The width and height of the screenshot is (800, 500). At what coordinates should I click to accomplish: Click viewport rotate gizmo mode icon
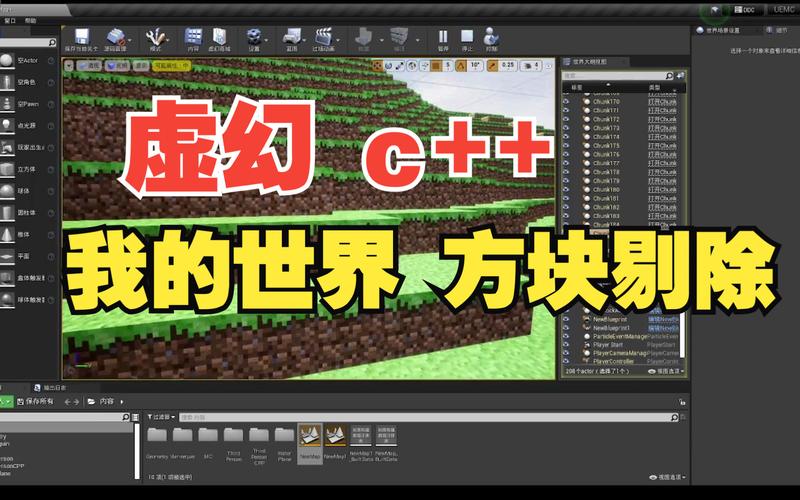point(388,66)
